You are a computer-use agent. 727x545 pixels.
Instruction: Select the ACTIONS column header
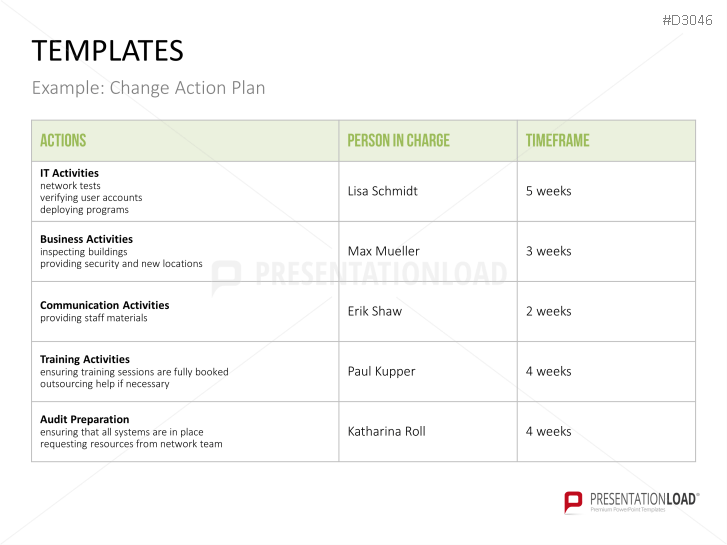point(63,141)
